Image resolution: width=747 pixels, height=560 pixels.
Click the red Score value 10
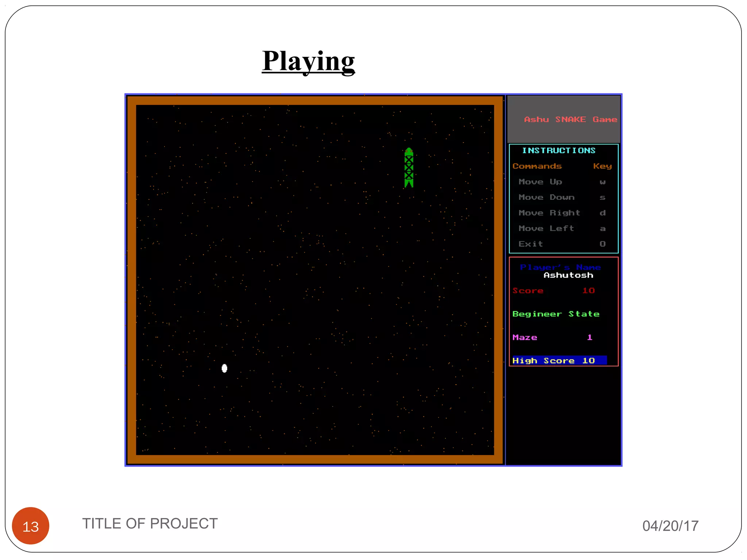tap(588, 291)
